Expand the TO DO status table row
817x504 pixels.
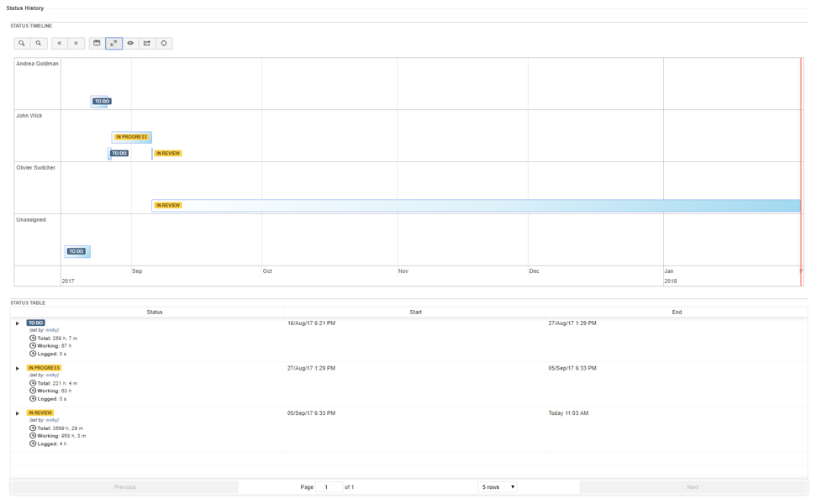[18, 323]
